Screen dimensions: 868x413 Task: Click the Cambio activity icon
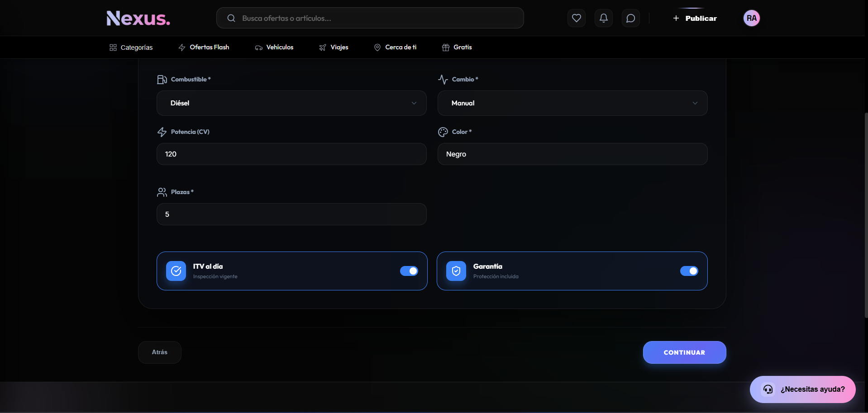(443, 80)
